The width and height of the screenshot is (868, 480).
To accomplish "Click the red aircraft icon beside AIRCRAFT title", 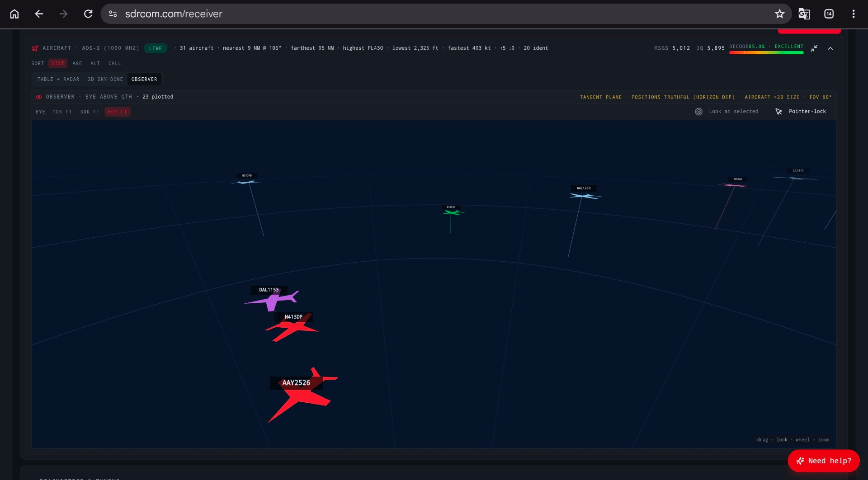I will tap(35, 48).
